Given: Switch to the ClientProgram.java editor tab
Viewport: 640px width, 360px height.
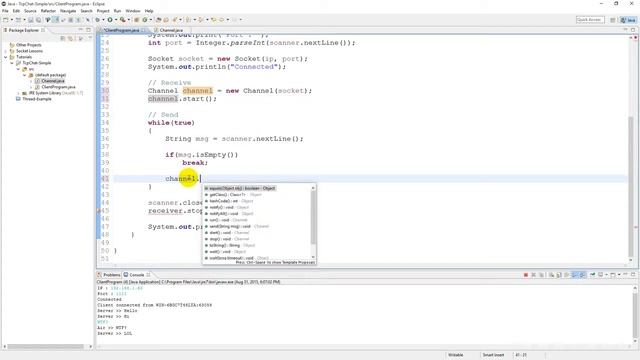Looking at the screenshot, I should [121, 30].
